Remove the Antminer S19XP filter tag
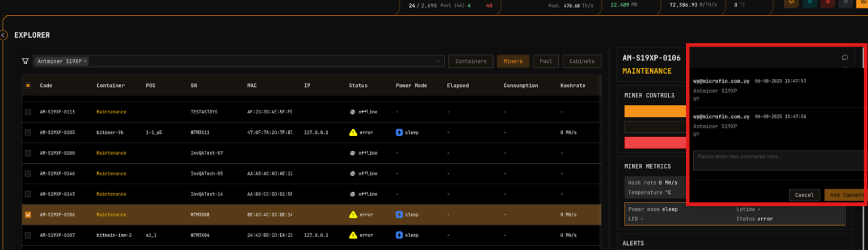The image size is (868, 250). pyautogui.click(x=85, y=61)
